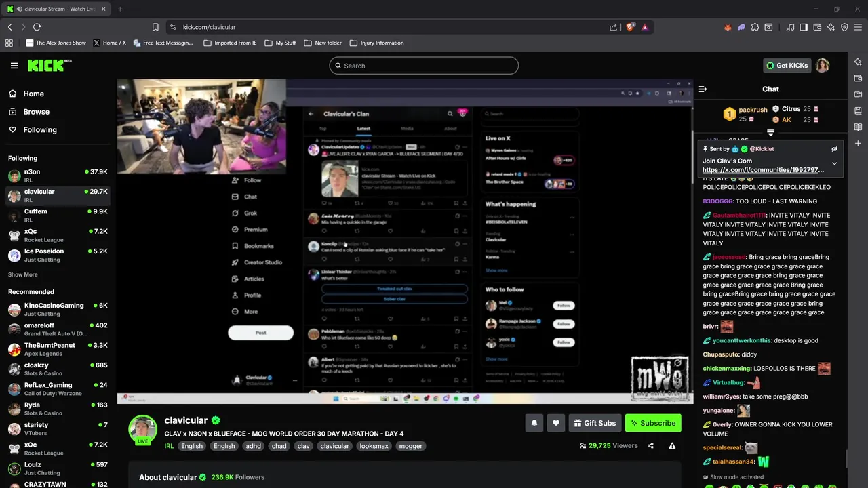
Task: Click the apps grid icon on bookmarks bar
Action: click(x=9, y=43)
